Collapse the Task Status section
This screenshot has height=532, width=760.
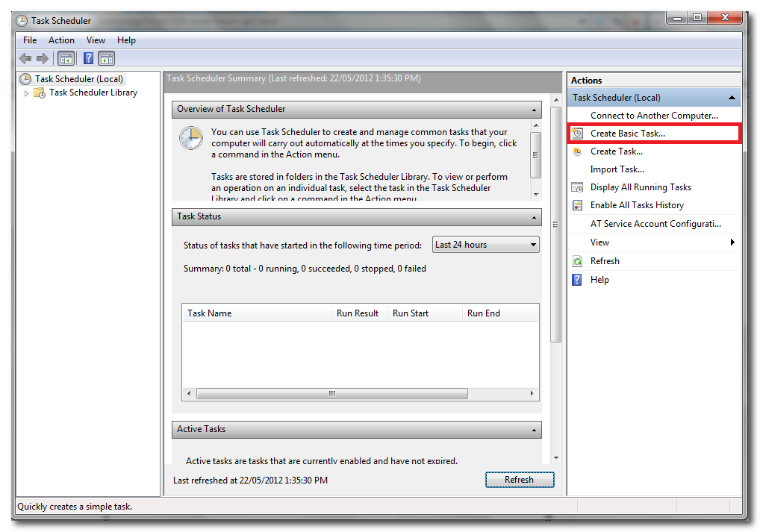tap(535, 217)
